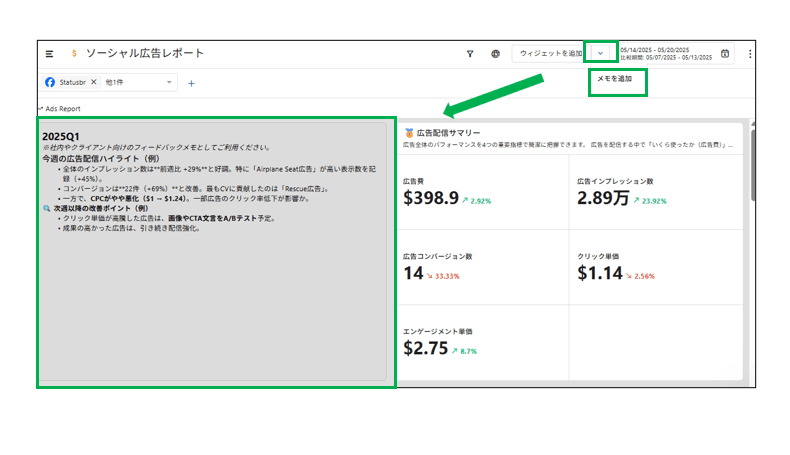790x455 pixels.
Task: Click the plus icon to add account
Action: 191,83
